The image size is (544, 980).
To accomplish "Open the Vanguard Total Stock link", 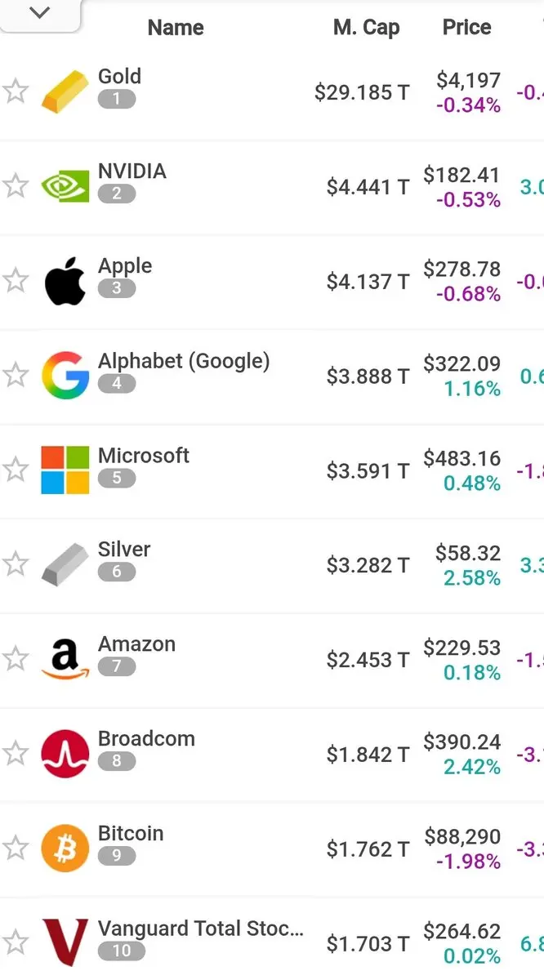I will tap(200, 929).
